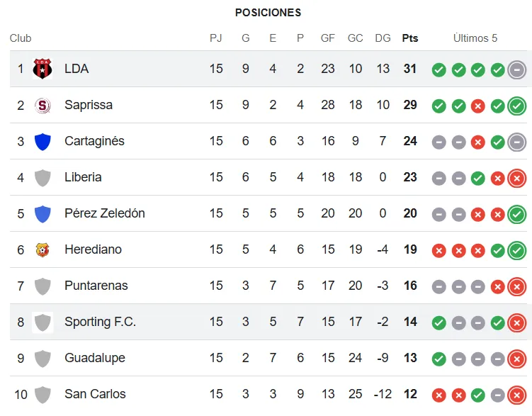This screenshot has width=532, height=416.
Task: Click the Últimos 5 column header
Action: click(x=475, y=38)
